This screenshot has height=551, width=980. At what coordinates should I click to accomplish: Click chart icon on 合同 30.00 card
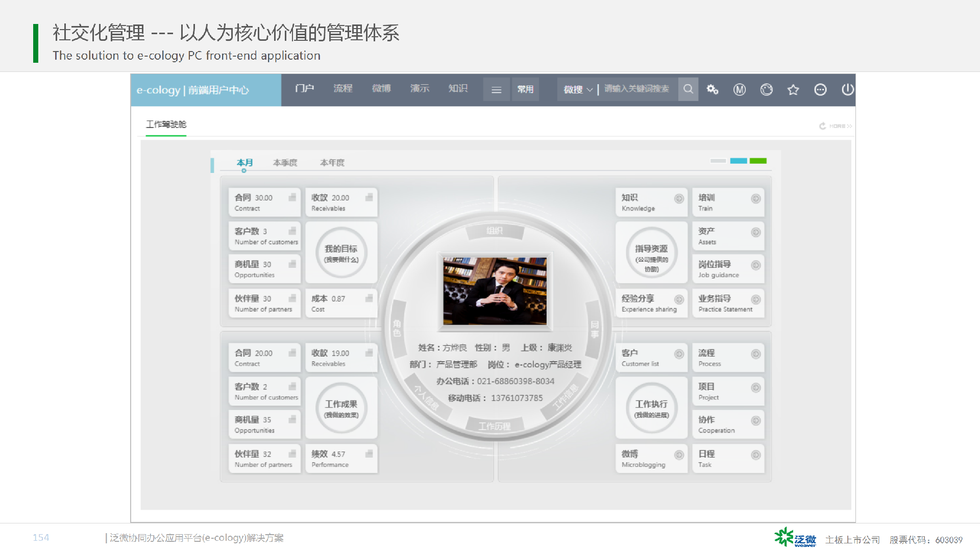pos(292,197)
